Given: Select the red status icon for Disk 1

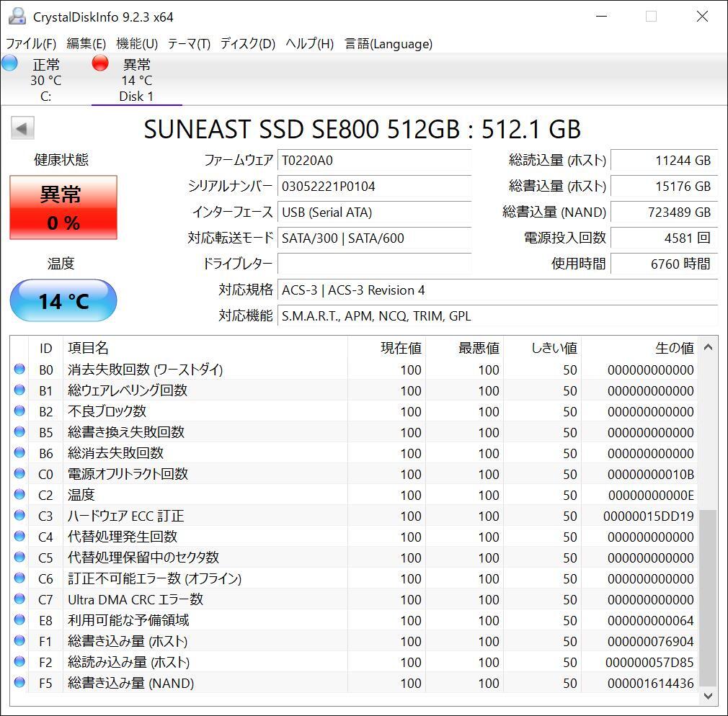Looking at the screenshot, I should pyautogui.click(x=100, y=63).
